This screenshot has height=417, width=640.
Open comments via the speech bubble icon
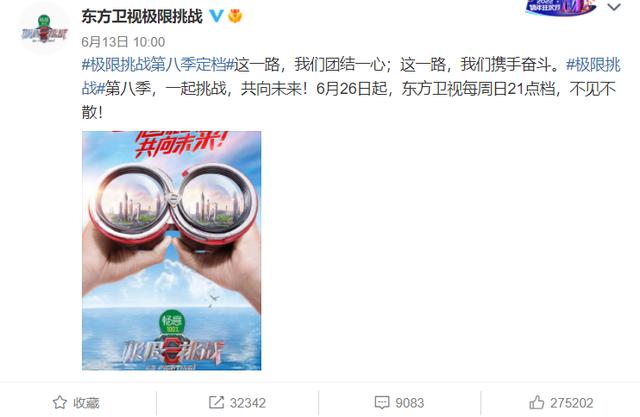click(x=382, y=402)
